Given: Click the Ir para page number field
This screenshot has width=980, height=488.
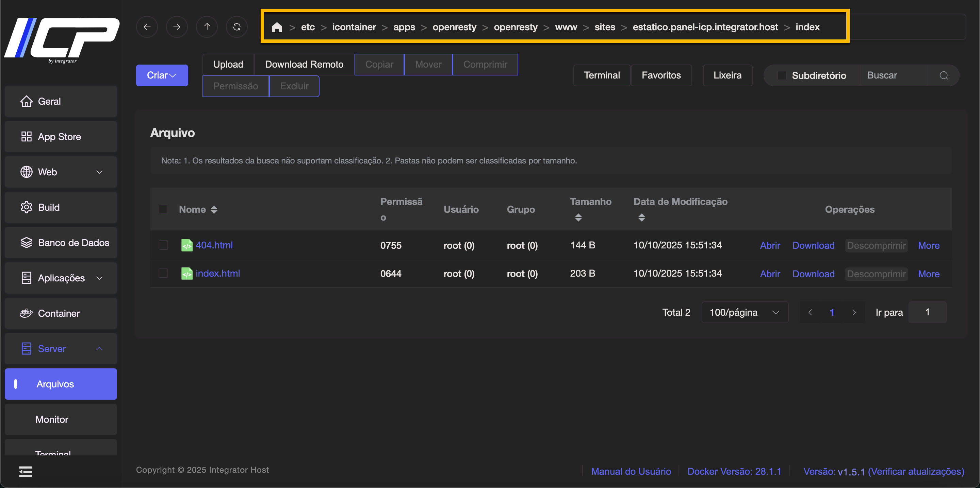Looking at the screenshot, I should click(x=927, y=312).
